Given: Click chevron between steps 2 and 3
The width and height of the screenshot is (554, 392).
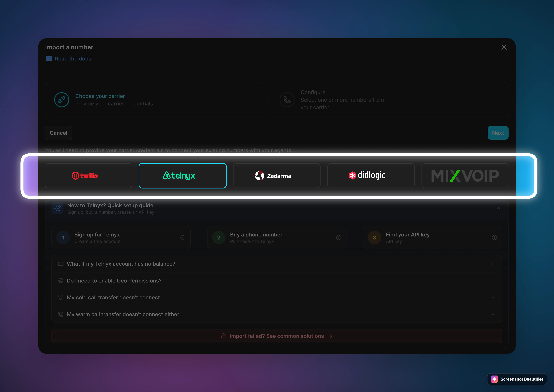Looking at the screenshot, I should pyautogui.click(x=355, y=238).
